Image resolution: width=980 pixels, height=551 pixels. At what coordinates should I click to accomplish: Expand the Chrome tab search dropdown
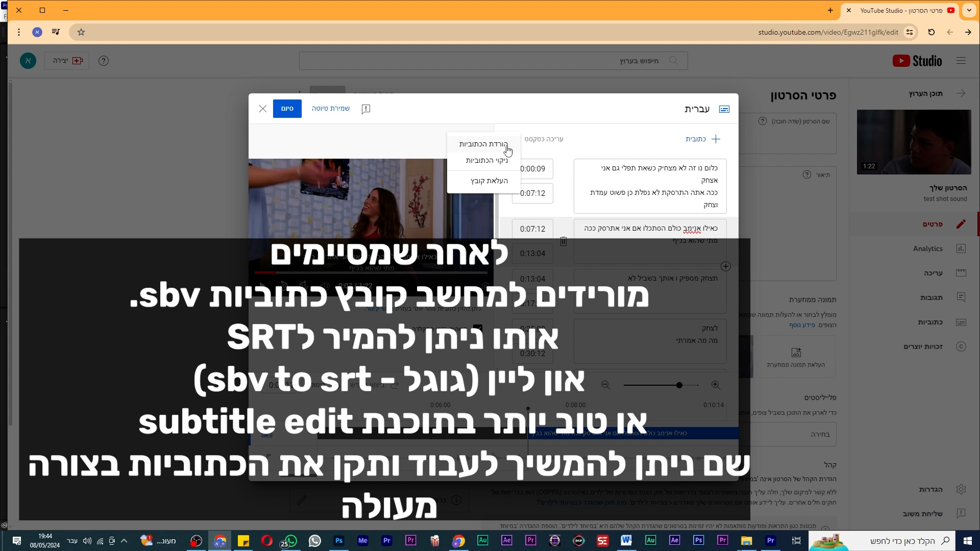(x=969, y=10)
